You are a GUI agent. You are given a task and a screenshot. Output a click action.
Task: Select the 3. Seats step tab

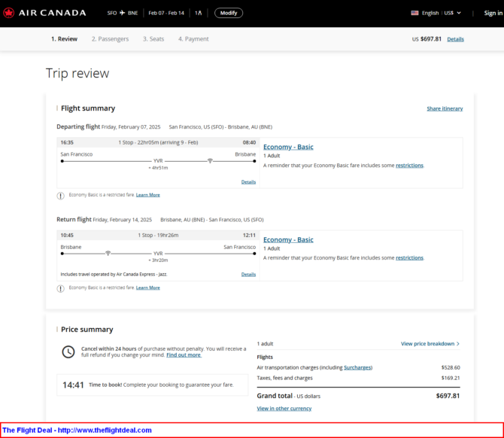pos(153,39)
